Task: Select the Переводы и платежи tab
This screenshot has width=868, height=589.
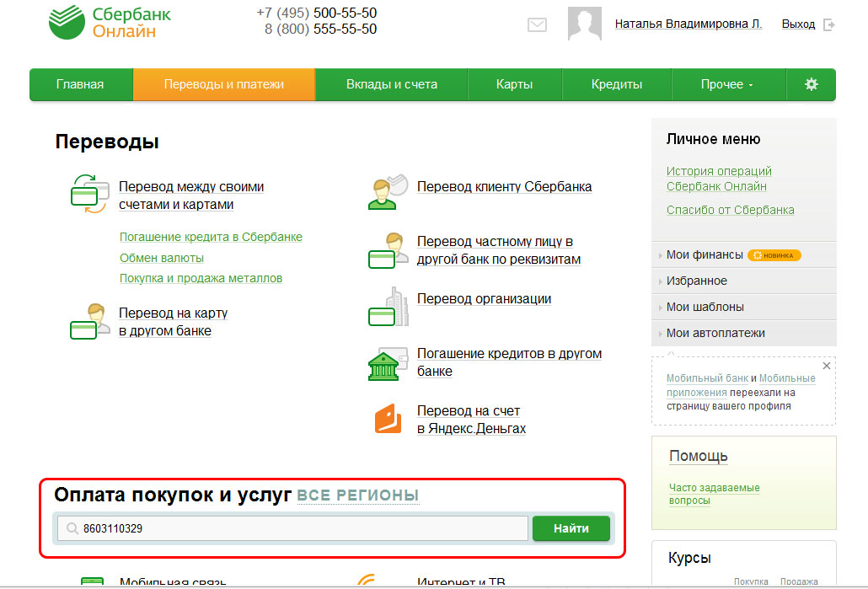Action: [x=223, y=84]
